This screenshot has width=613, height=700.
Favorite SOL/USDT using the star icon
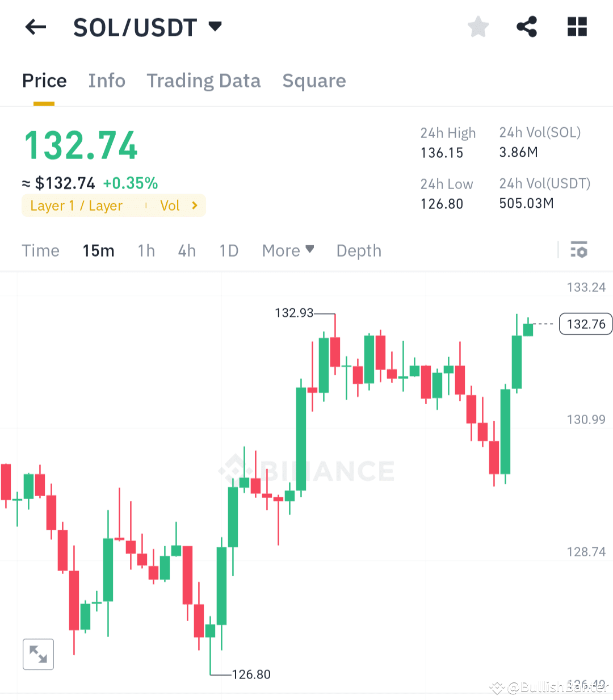tap(478, 26)
